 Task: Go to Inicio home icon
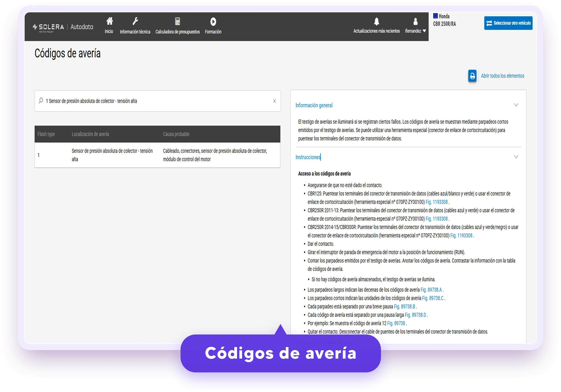coord(109,21)
